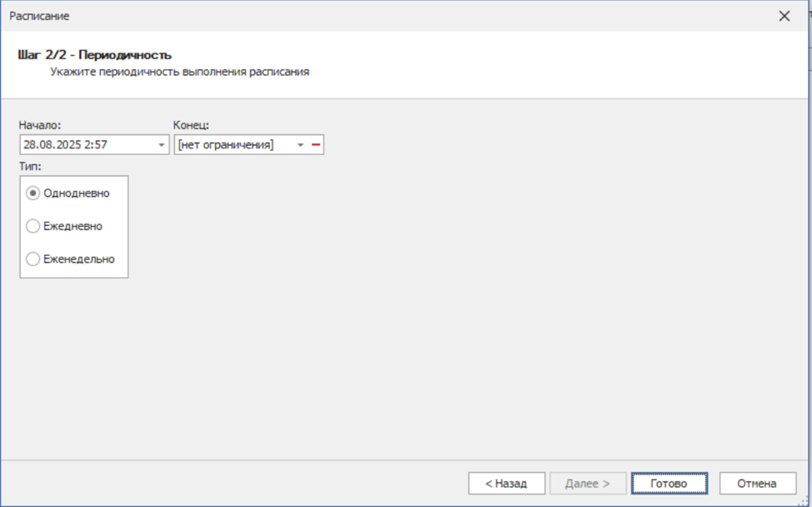Click the Укажите периодичность instruction text

pos(179,72)
